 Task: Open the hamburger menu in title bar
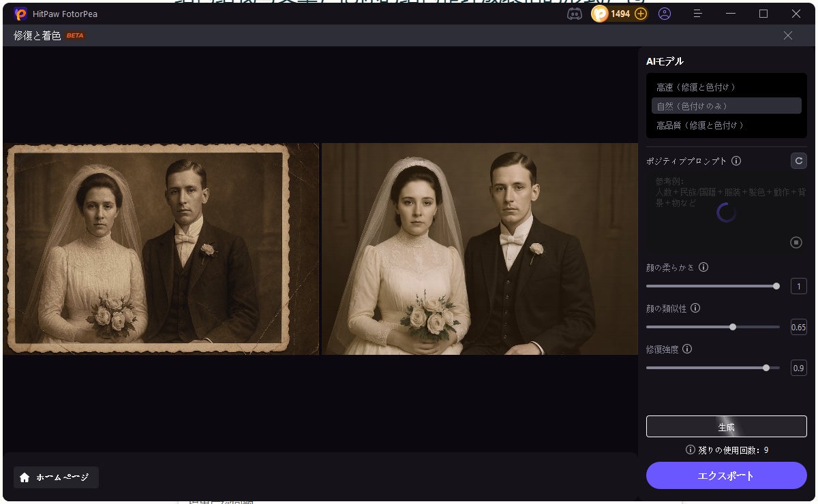(x=697, y=14)
